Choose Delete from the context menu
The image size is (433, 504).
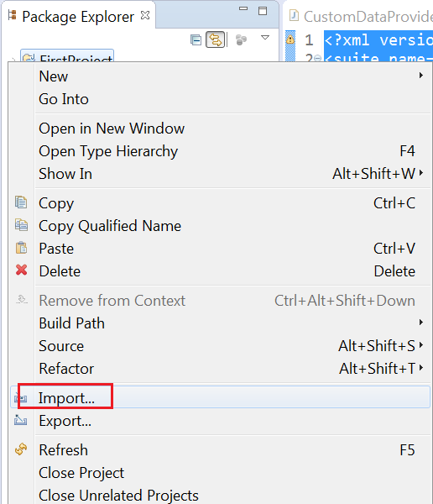(x=220, y=271)
